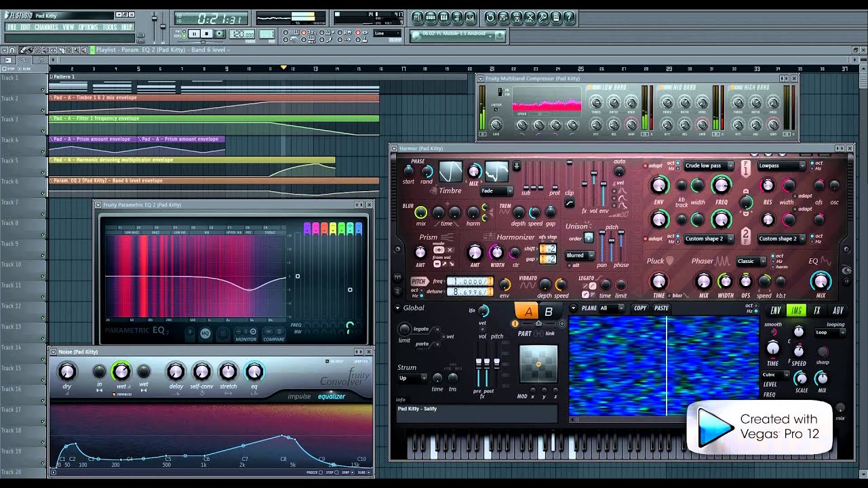The image size is (868, 488).
Task: Open the EDIT menu
Action: [26, 27]
